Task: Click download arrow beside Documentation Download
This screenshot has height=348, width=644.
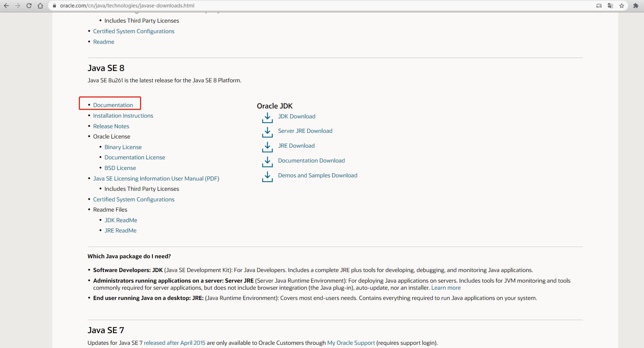Action: (x=267, y=162)
